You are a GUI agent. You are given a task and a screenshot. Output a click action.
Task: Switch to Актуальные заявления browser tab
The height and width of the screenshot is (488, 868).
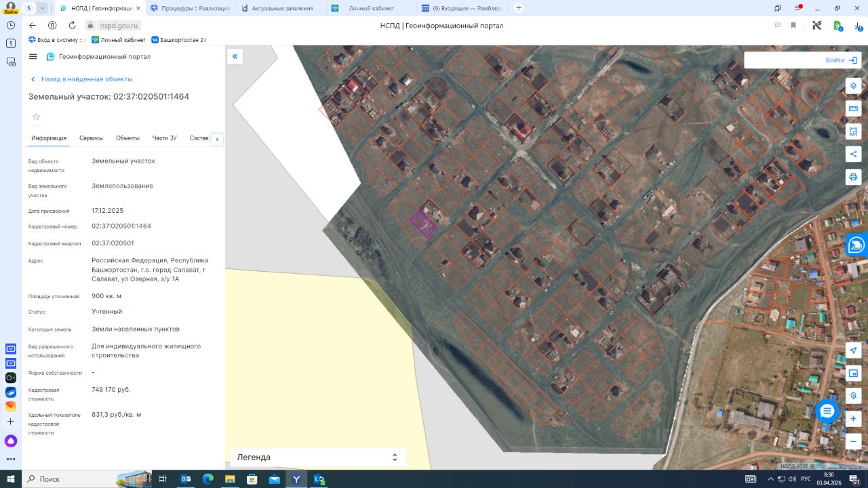tap(281, 8)
